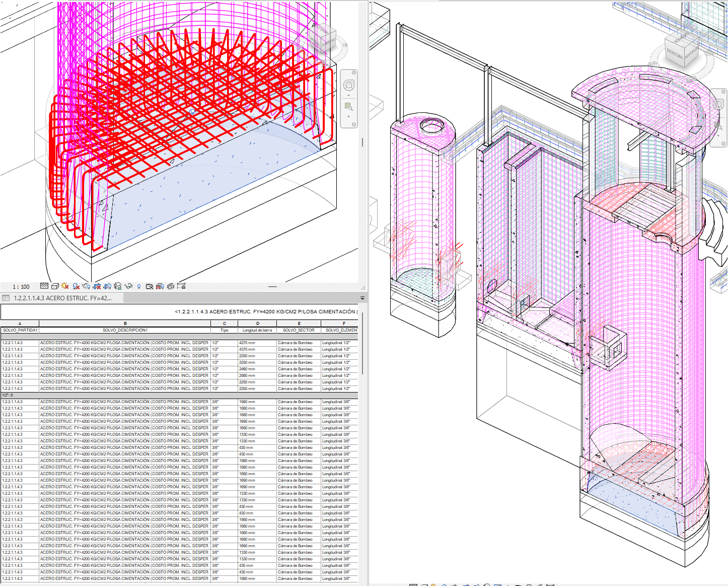This screenshot has width=728, height=586.
Task: Select the 2560 mm bar length cell
Action: click(257, 375)
